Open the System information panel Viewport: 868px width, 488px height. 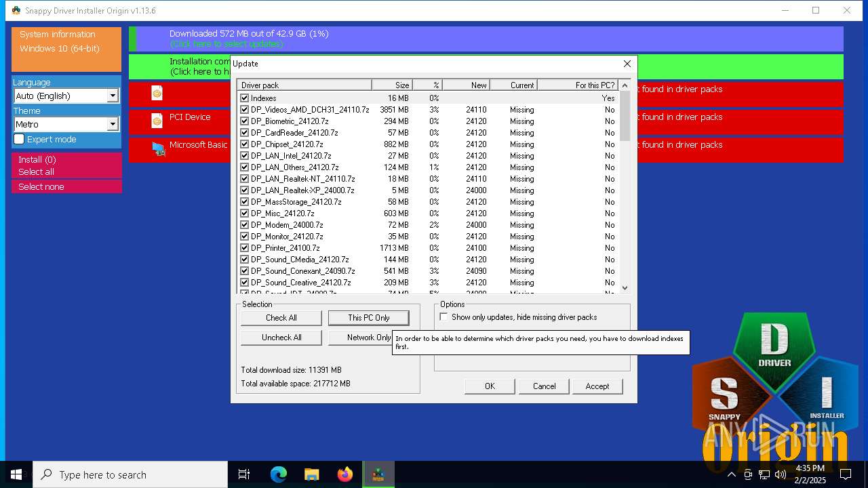point(66,49)
